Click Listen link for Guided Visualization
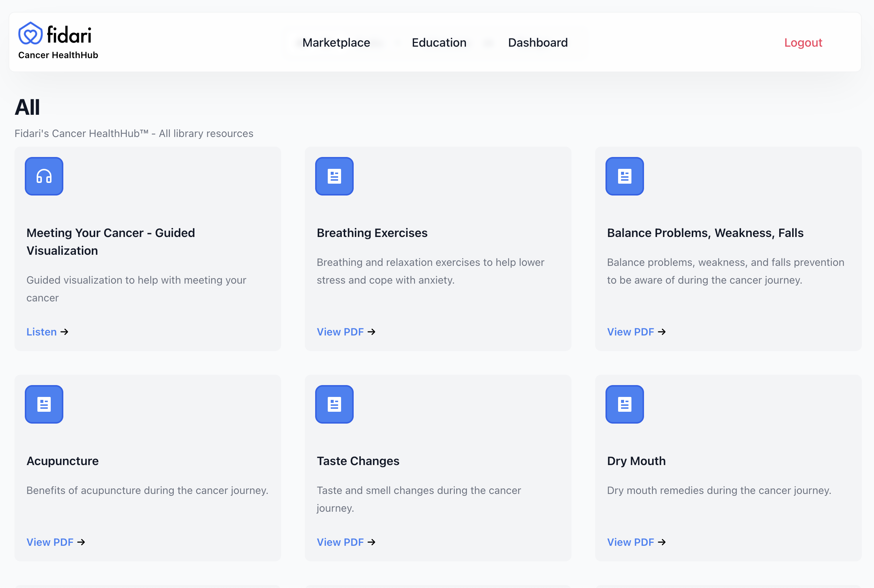The image size is (874, 588). [47, 332]
